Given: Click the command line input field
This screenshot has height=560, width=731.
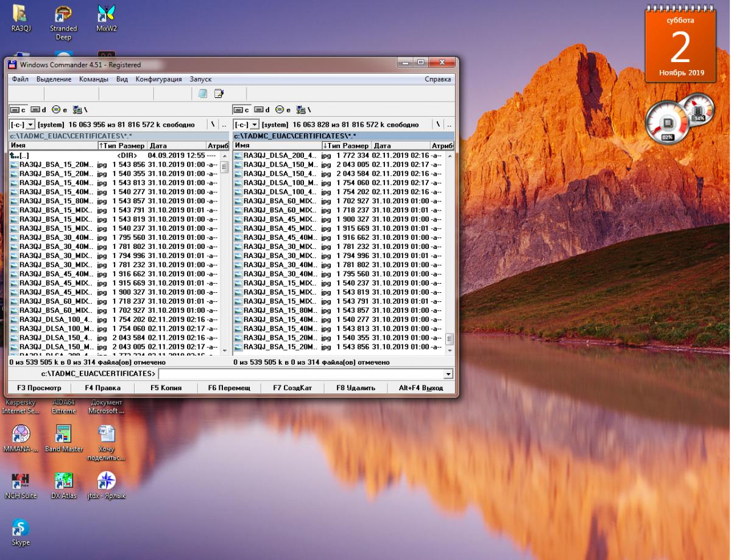Looking at the screenshot, I should pos(301,374).
